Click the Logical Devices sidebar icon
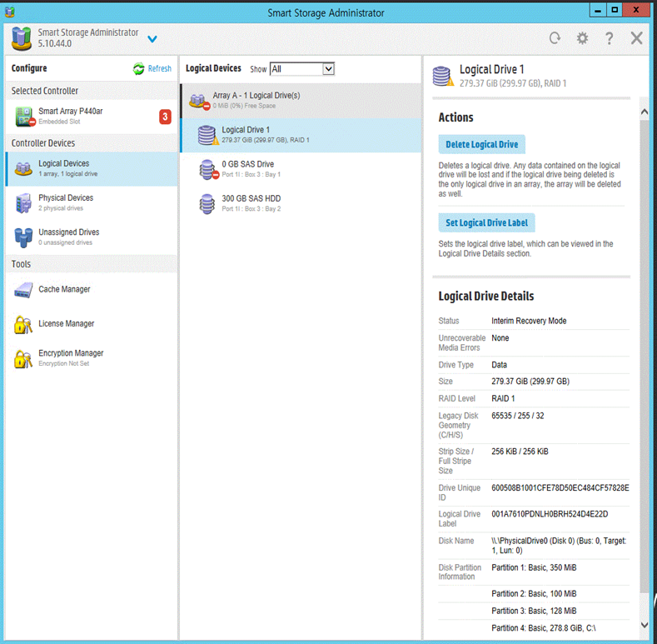Image resolution: width=657 pixels, height=644 pixels. 23,168
